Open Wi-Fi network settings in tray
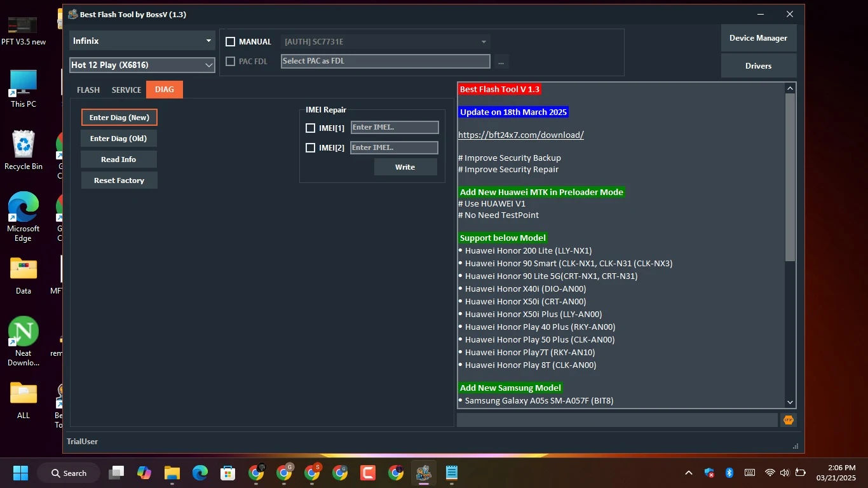This screenshot has width=868, height=488. pyautogui.click(x=770, y=473)
